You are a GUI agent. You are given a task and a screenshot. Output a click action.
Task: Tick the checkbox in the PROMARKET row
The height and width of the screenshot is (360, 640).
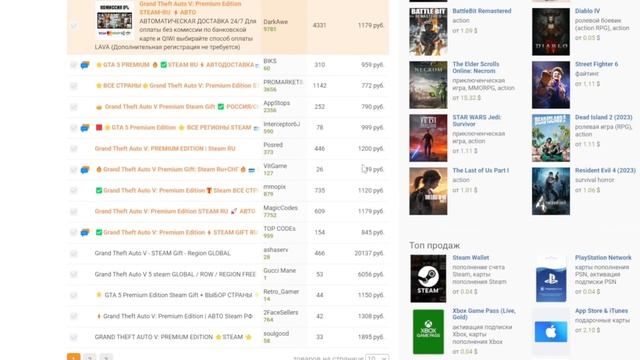point(73,86)
